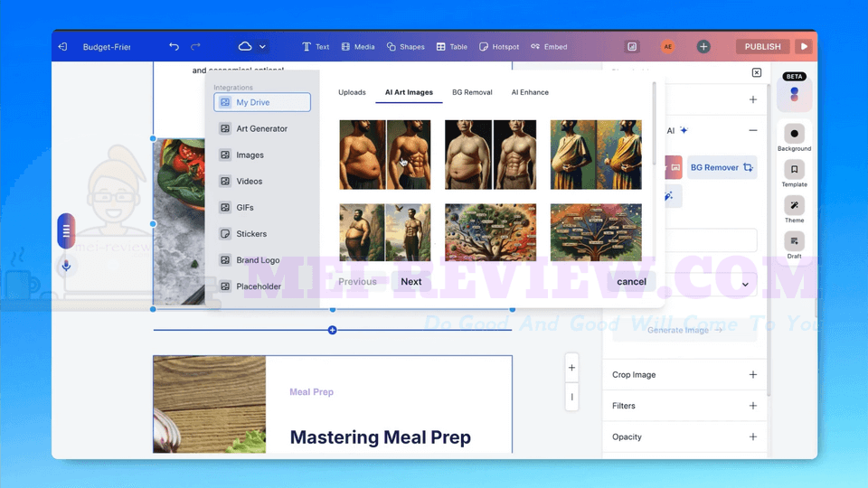Redo the last action
868x488 pixels.
tap(195, 47)
